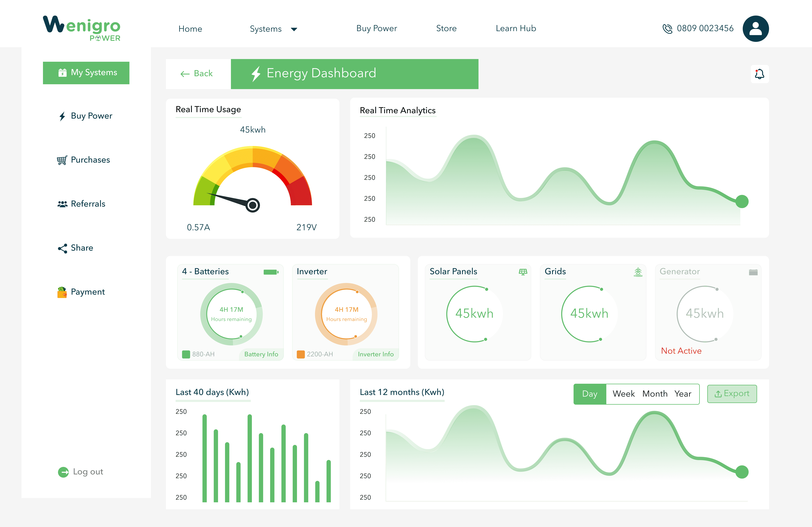This screenshot has width=812, height=527.
Task: Open Purchases in sidebar
Action: pyautogui.click(x=83, y=160)
